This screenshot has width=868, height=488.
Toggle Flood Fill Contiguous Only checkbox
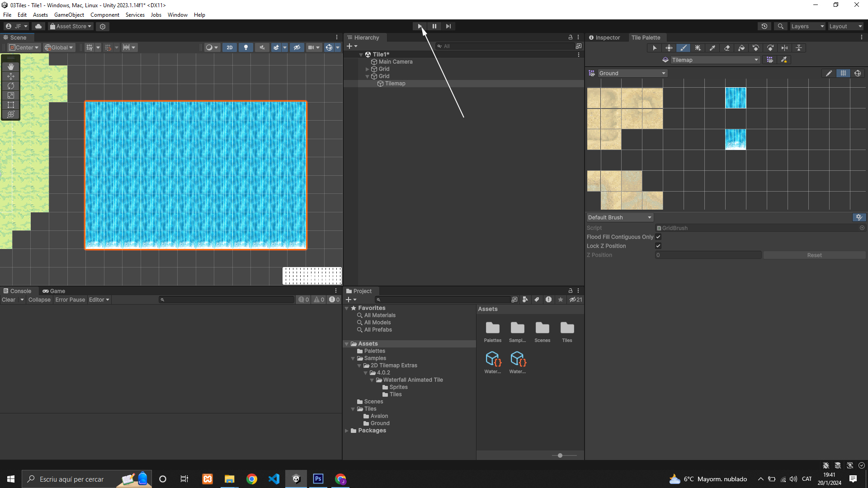pos(658,237)
